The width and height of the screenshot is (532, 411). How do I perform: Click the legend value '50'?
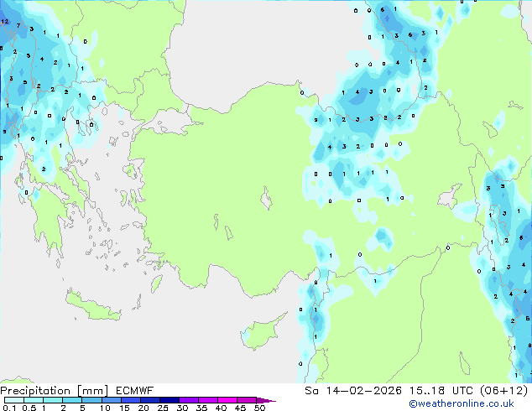(259, 408)
